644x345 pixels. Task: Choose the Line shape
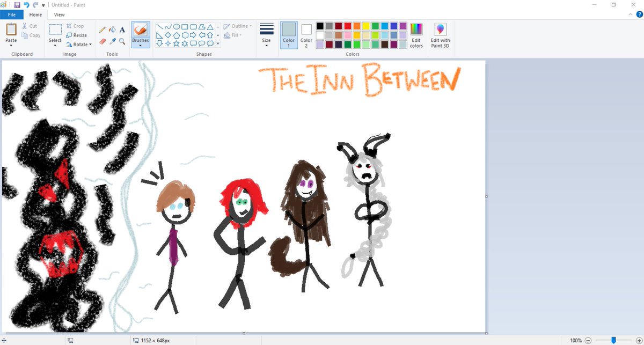click(159, 27)
